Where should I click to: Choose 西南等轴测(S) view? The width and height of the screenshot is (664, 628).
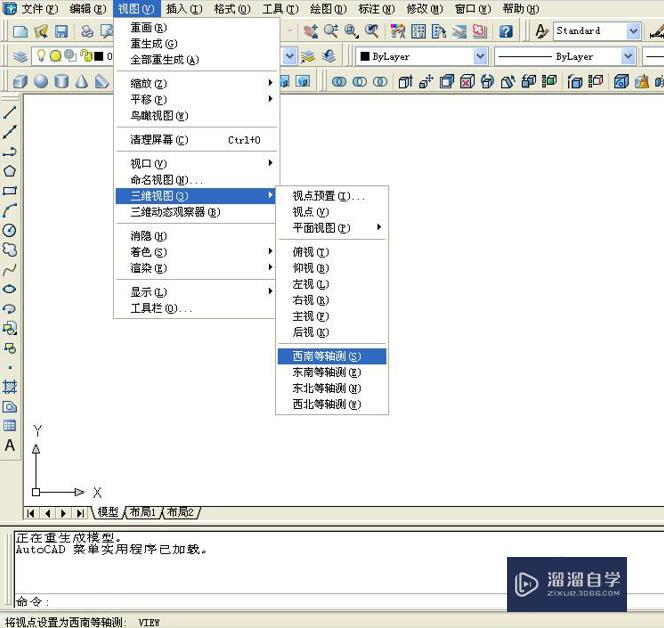click(x=332, y=356)
